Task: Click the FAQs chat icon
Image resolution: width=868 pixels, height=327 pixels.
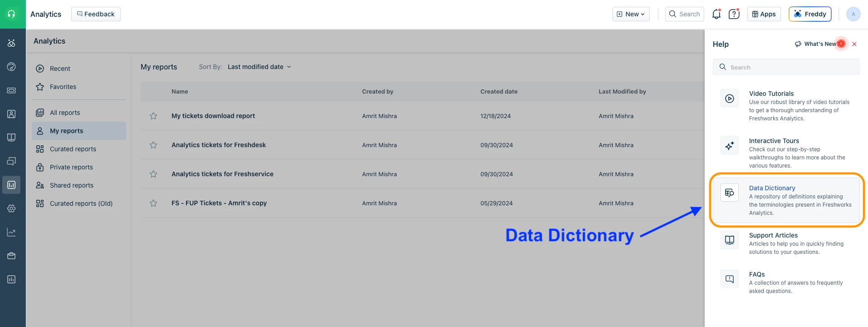Action: tap(730, 279)
